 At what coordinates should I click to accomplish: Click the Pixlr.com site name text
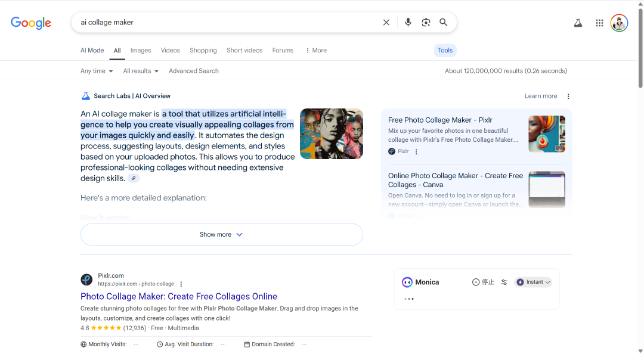111,276
